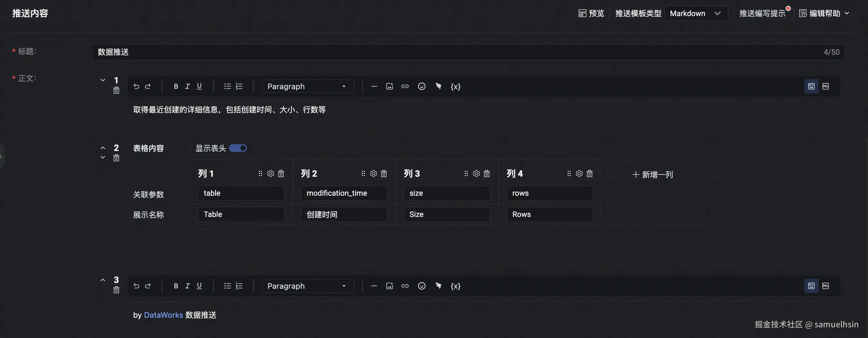868x338 pixels.
Task: Open settings for column 列 3
Action: coord(476,174)
